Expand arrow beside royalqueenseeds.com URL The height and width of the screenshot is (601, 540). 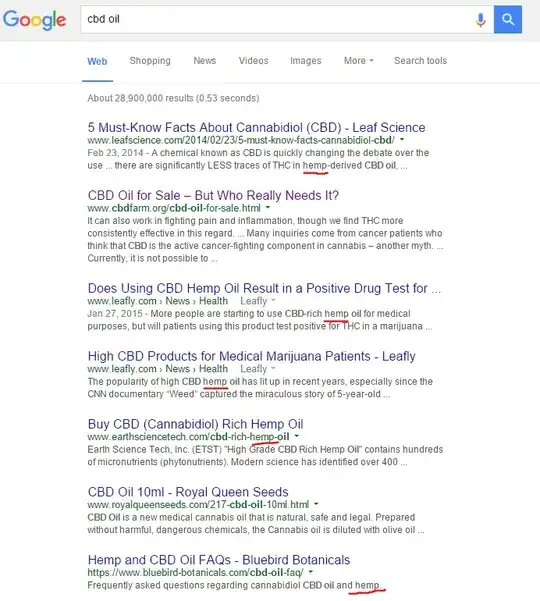tap(316, 504)
